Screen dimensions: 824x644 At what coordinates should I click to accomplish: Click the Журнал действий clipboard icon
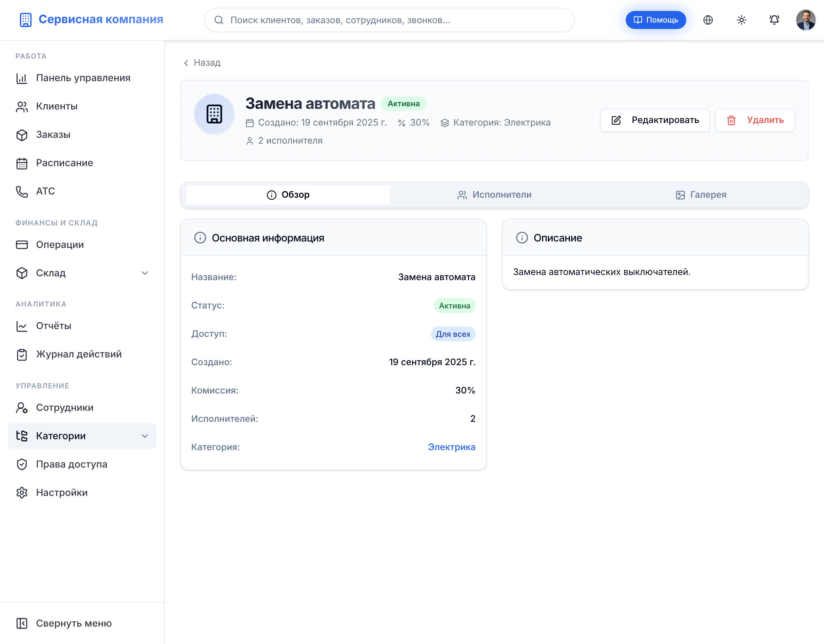22,355
